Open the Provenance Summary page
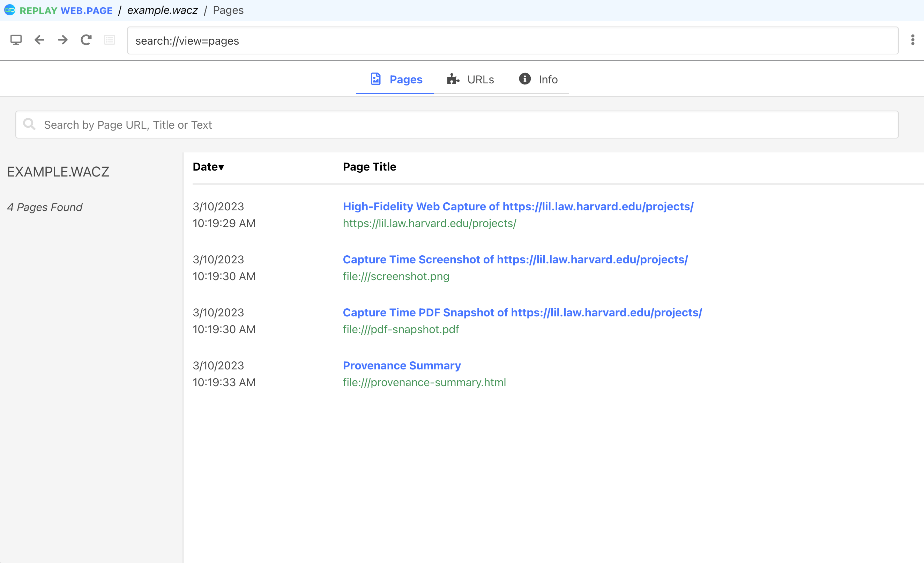This screenshot has height=563, width=924. [402, 366]
